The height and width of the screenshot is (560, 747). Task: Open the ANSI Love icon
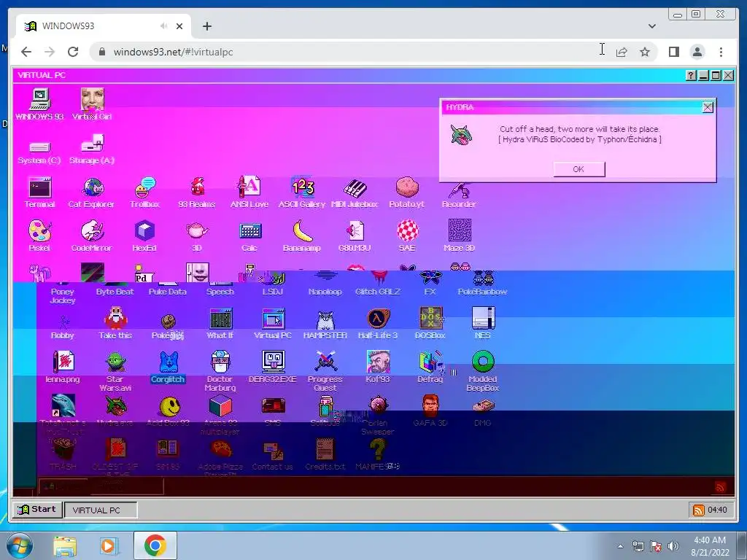click(x=249, y=187)
